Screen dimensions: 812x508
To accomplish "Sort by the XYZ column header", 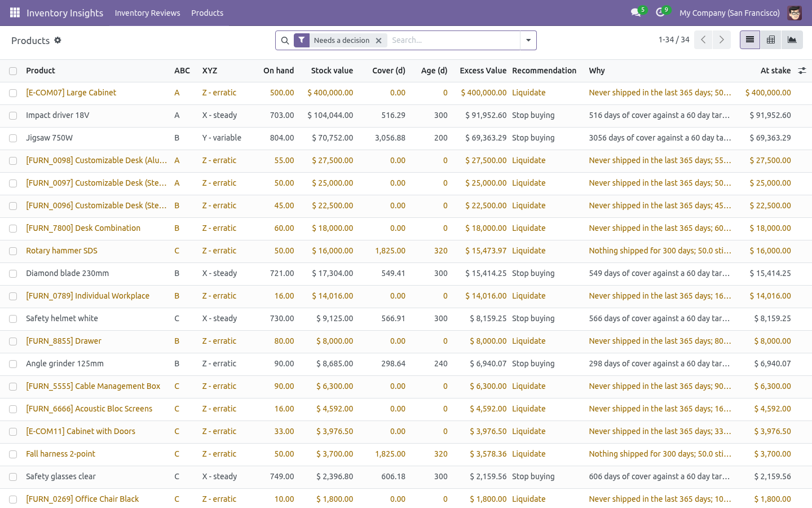I will 210,71.
